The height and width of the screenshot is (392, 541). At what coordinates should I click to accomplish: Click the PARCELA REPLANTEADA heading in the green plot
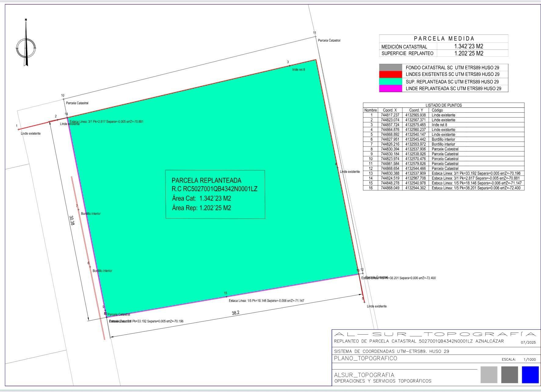206,180
